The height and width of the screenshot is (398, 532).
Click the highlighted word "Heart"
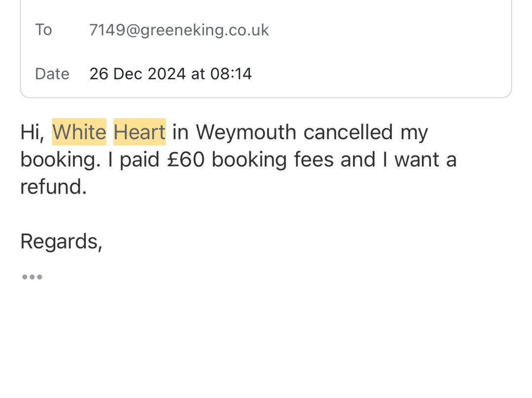pos(139,132)
